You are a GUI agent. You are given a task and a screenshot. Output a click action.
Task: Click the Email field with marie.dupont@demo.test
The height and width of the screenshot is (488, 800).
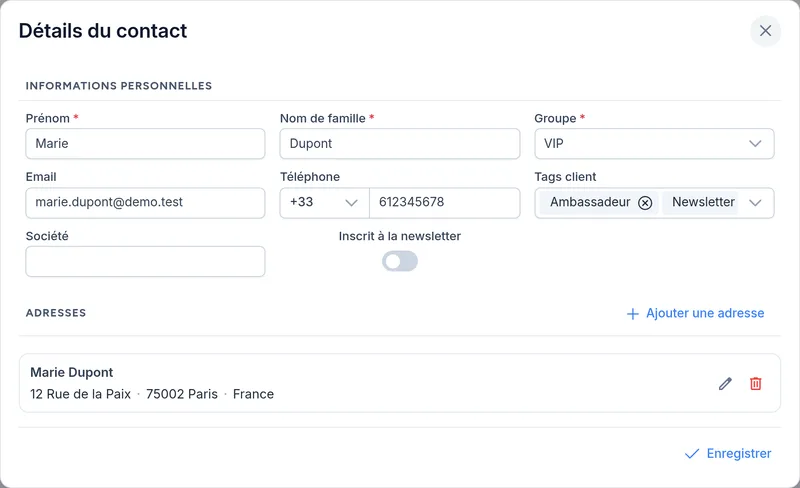[145, 203]
